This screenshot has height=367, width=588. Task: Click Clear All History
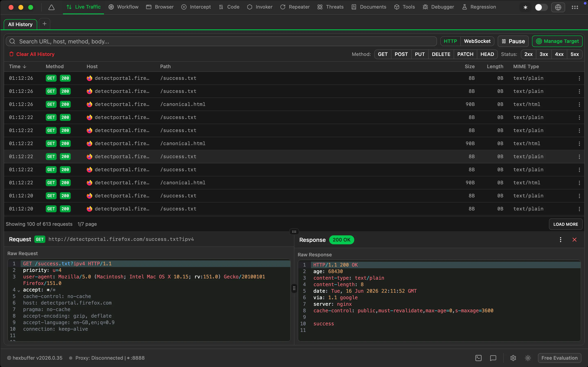click(x=32, y=54)
